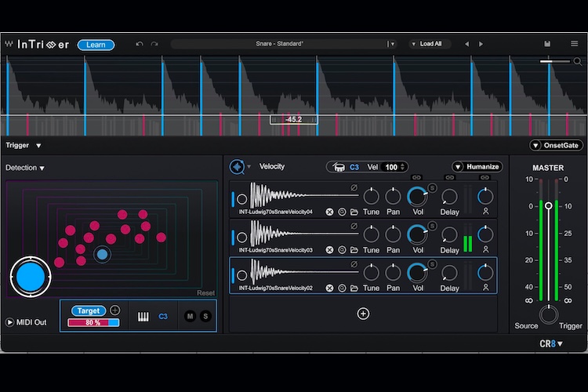Open the CR8 dropdown
This screenshot has width=588, height=392.
551,343
